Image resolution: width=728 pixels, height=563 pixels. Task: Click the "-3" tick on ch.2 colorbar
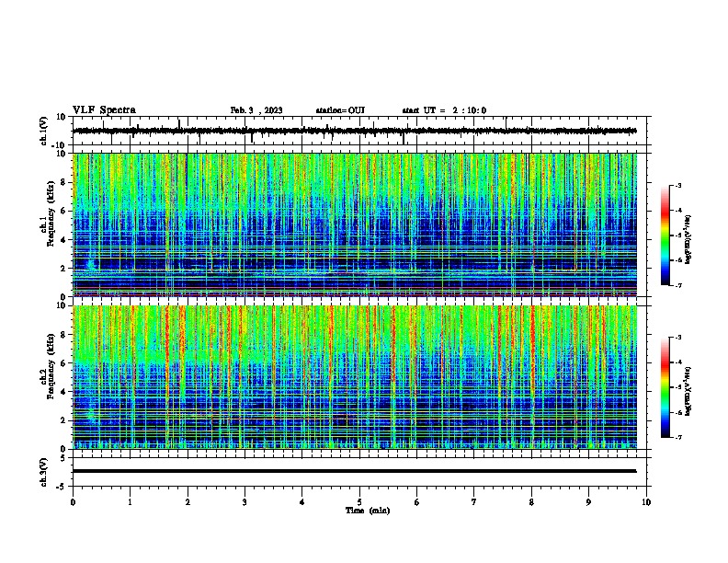(x=677, y=338)
